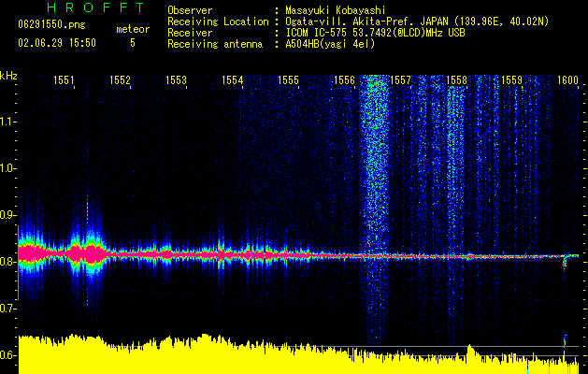The width and height of the screenshot is (588, 374).
Task: Click the Receiver label
Action: [190, 33]
